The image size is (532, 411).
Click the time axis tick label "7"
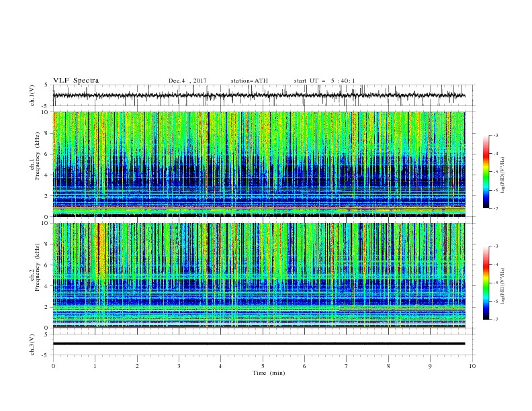347,366
